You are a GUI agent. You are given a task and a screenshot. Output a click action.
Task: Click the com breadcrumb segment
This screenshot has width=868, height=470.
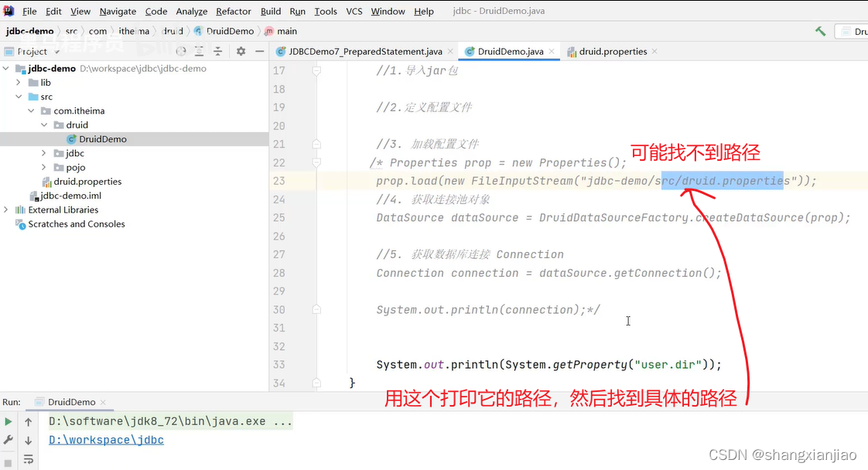click(98, 32)
